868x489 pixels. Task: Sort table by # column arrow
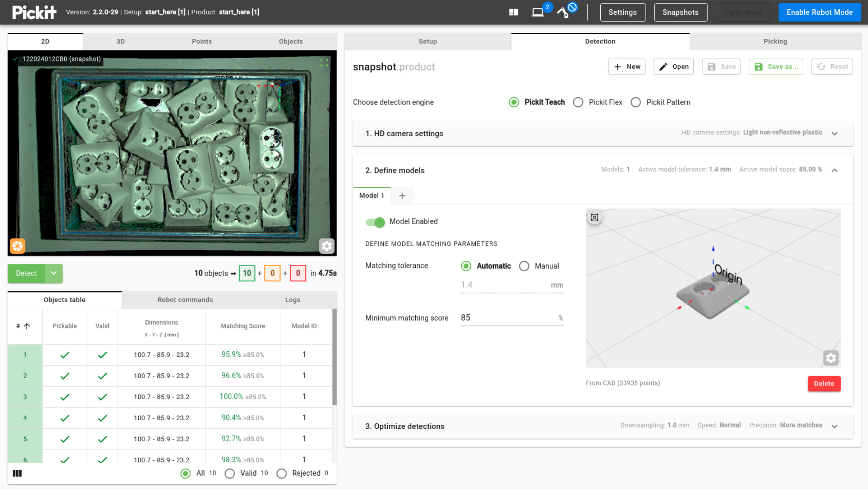27,326
